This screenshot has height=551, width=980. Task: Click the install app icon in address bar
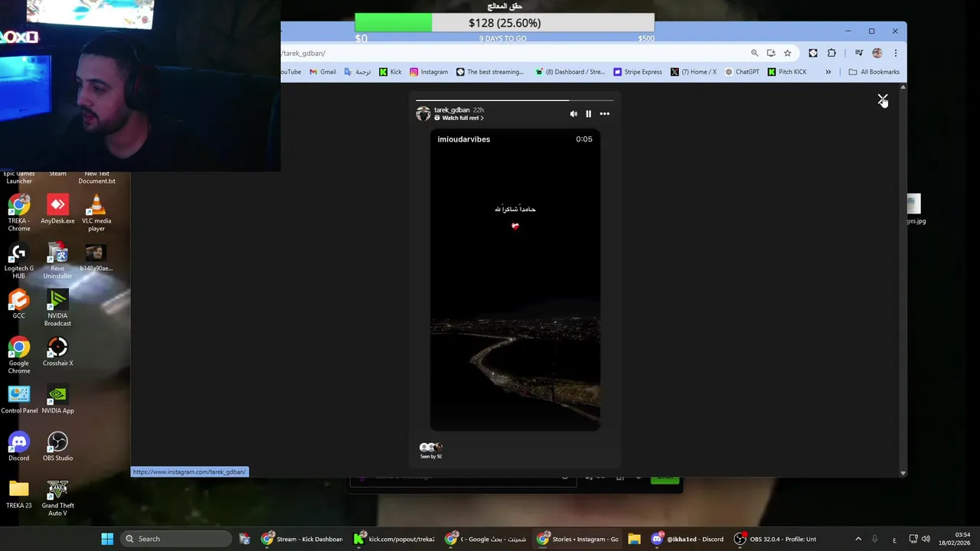point(771,53)
